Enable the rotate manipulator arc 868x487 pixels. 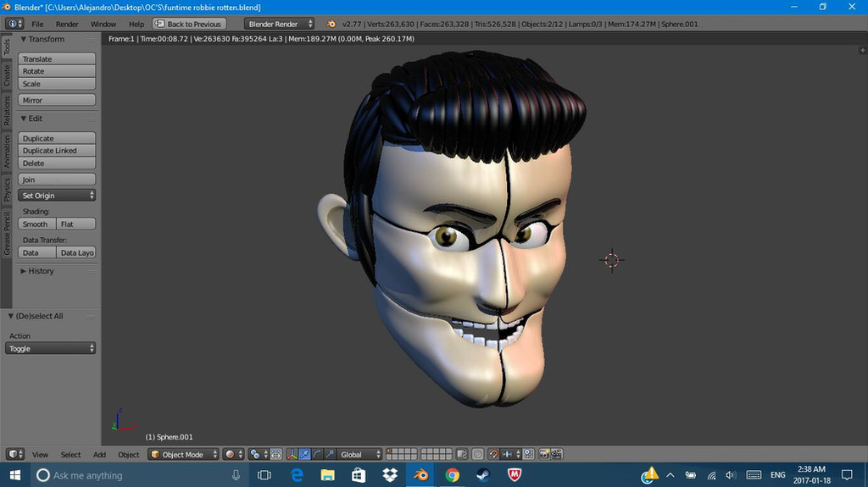click(x=317, y=454)
